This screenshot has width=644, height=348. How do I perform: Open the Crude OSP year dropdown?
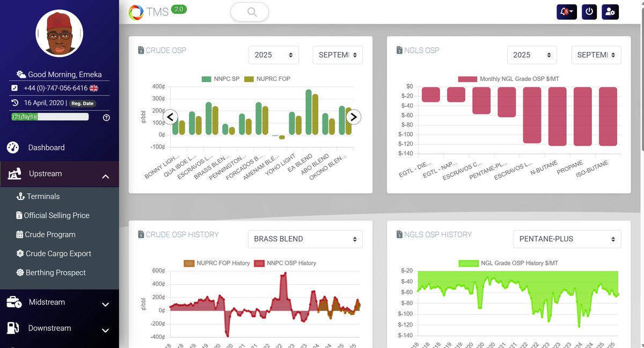pyautogui.click(x=274, y=55)
